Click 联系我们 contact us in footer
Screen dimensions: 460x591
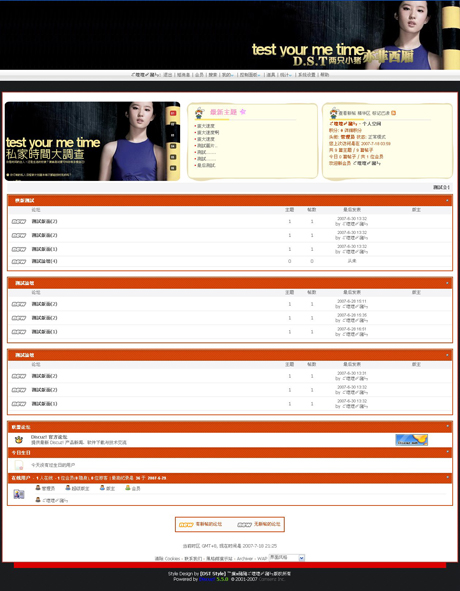pyautogui.click(x=193, y=559)
